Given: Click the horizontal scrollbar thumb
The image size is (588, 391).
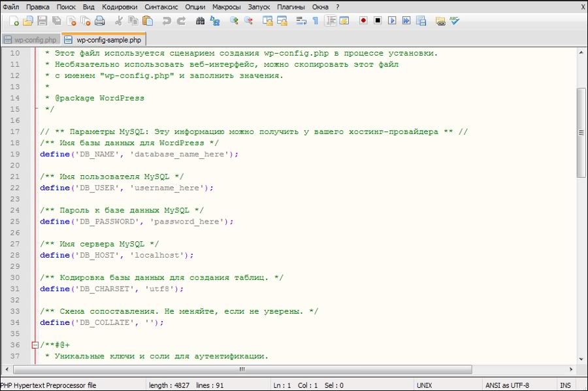Looking at the screenshot, I should tap(242, 369).
